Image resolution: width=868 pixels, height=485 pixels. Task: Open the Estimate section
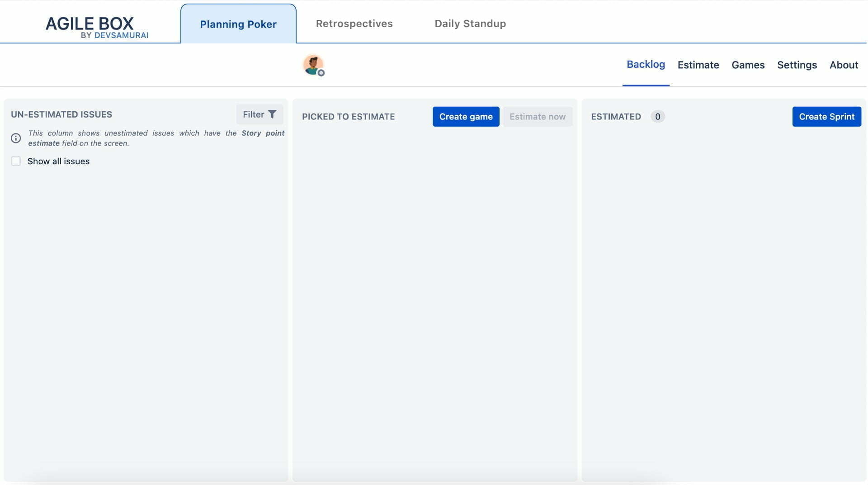pyautogui.click(x=698, y=65)
